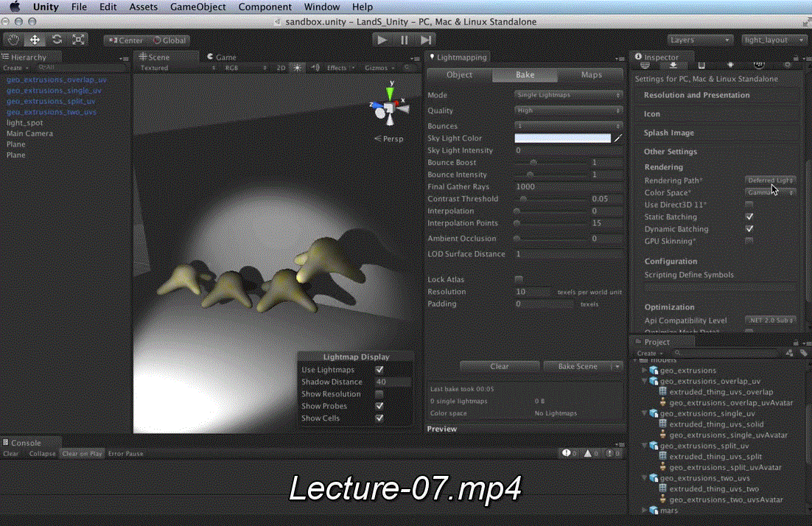The image size is (812, 526).
Task: Toggle Show Probes checkbox
Action: click(x=379, y=406)
